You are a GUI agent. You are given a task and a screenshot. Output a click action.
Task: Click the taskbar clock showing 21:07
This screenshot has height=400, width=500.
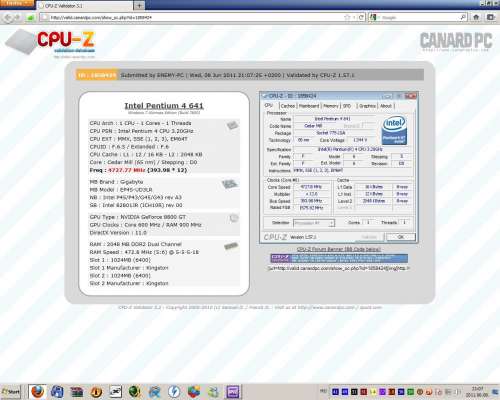point(478,391)
